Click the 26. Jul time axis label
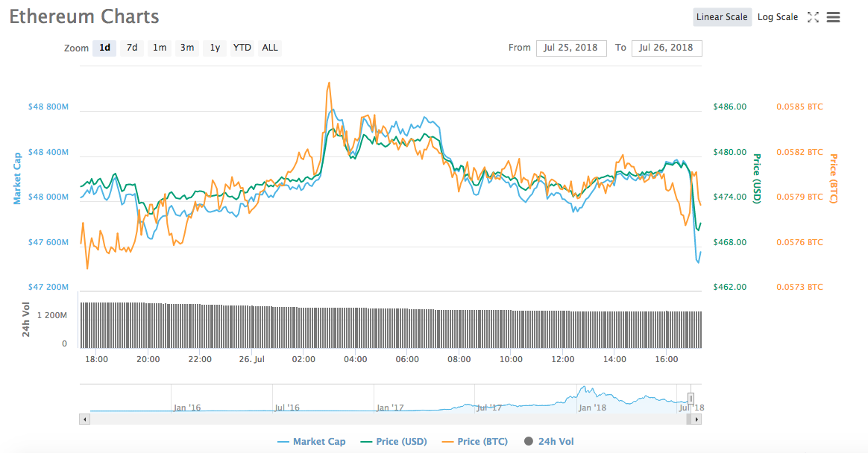This screenshot has height=453, width=868. pyautogui.click(x=252, y=360)
